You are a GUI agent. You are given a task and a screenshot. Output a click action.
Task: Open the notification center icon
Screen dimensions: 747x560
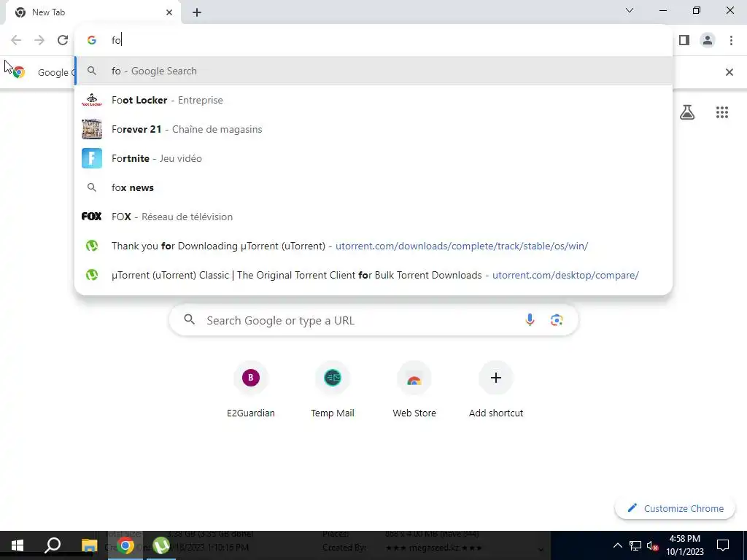723,545
